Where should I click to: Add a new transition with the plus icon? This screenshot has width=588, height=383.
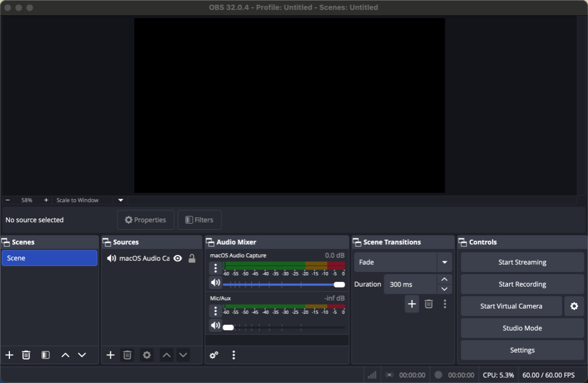click(412, 304)
